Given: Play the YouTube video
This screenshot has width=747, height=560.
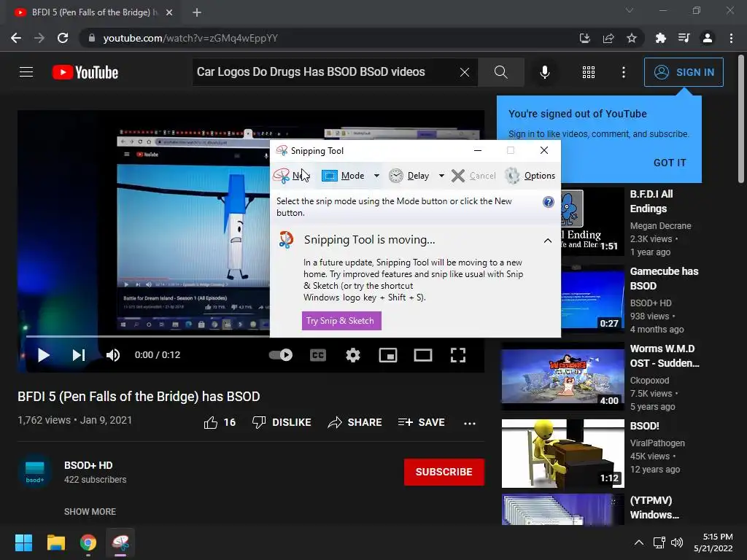Looking at the screenshot, I should click(43, 355).
